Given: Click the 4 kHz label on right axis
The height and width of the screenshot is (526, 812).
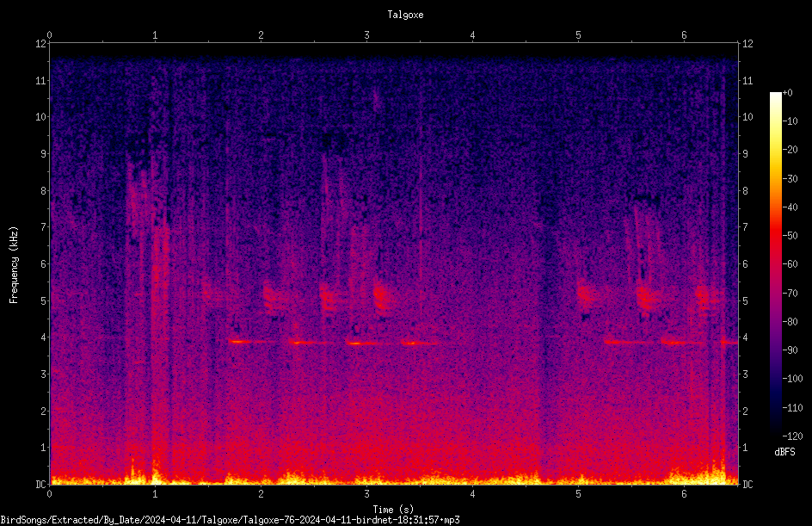Looking at the screenshot, I should click(x=745, y=337).
